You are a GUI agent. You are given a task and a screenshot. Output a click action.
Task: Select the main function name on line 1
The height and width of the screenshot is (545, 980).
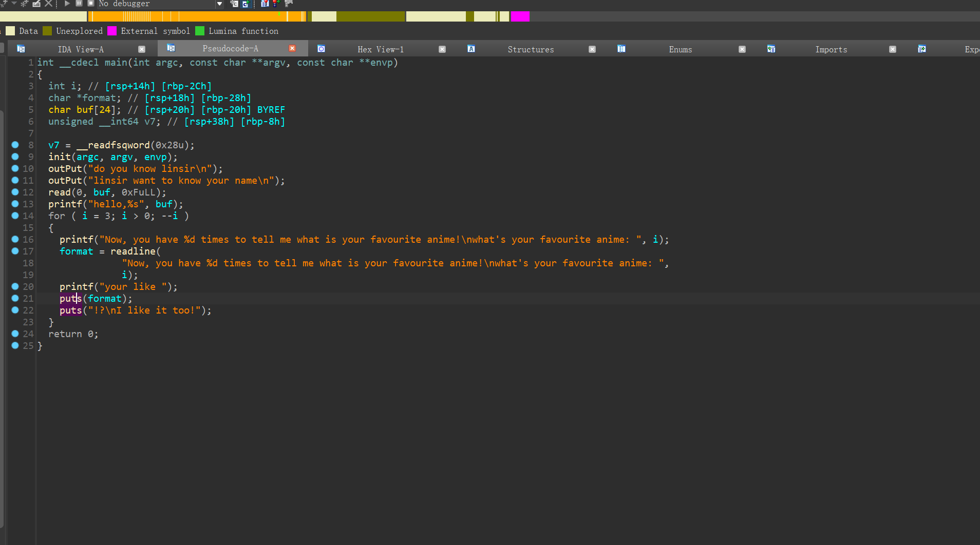(116, 63)
